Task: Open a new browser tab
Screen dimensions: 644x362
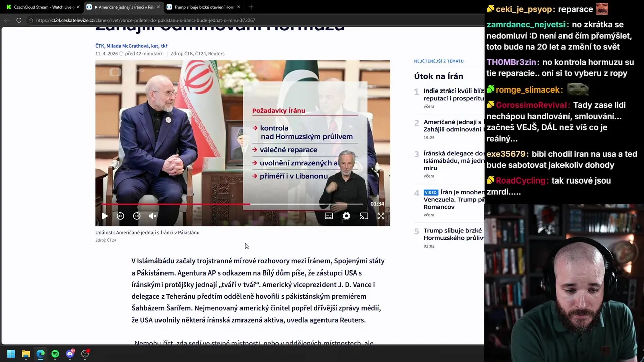Action: pos(251,7)
